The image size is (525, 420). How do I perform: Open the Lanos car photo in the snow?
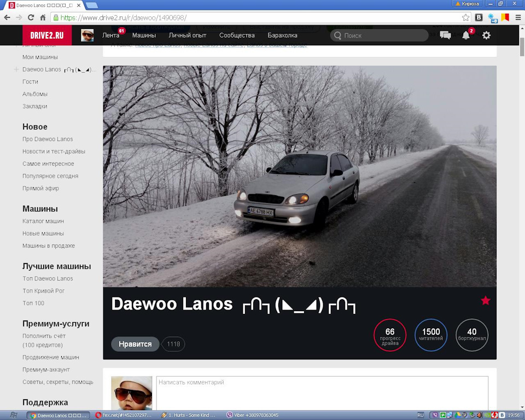300,176
